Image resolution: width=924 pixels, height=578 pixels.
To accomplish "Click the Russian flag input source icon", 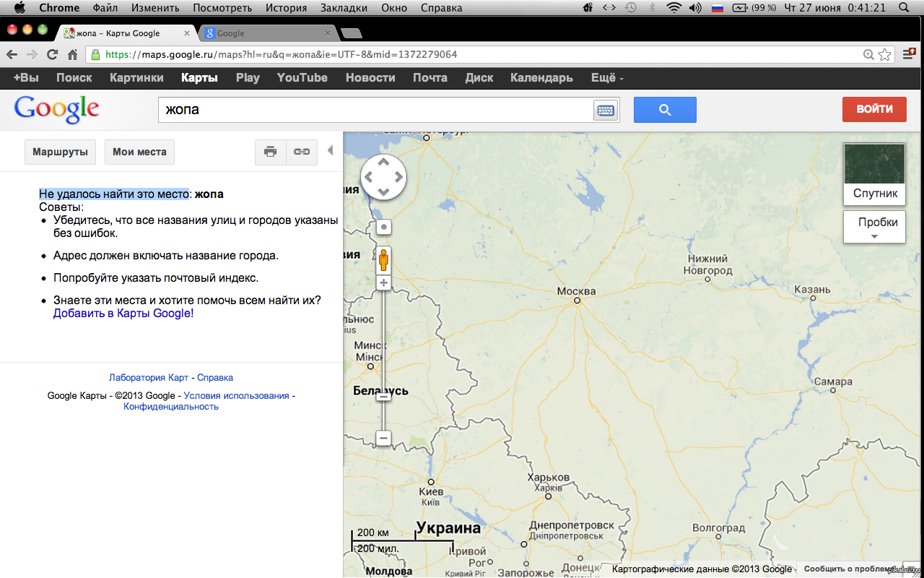I will tap(718, 8).
